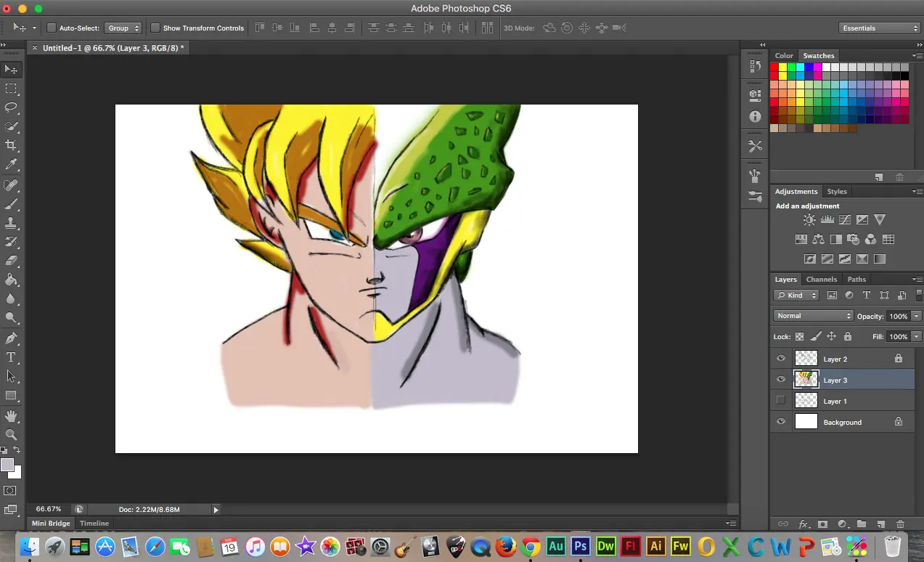Select the Dodge tool
This screenshot has width=924, height=562.
pyautogui.click(x=11, y=317)
